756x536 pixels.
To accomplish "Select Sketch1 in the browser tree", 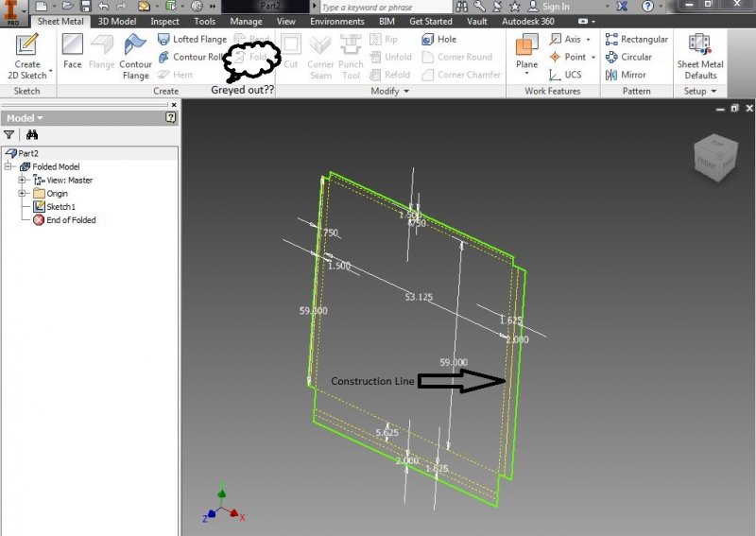I will click(x=60, y=206).
